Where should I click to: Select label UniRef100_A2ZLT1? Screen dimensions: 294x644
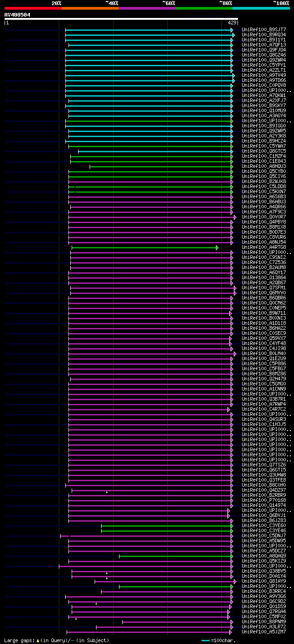coord(264,70)
